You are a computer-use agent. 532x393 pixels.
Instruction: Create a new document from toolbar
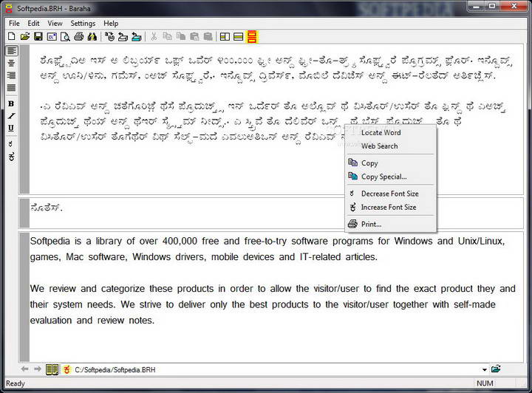11,36
